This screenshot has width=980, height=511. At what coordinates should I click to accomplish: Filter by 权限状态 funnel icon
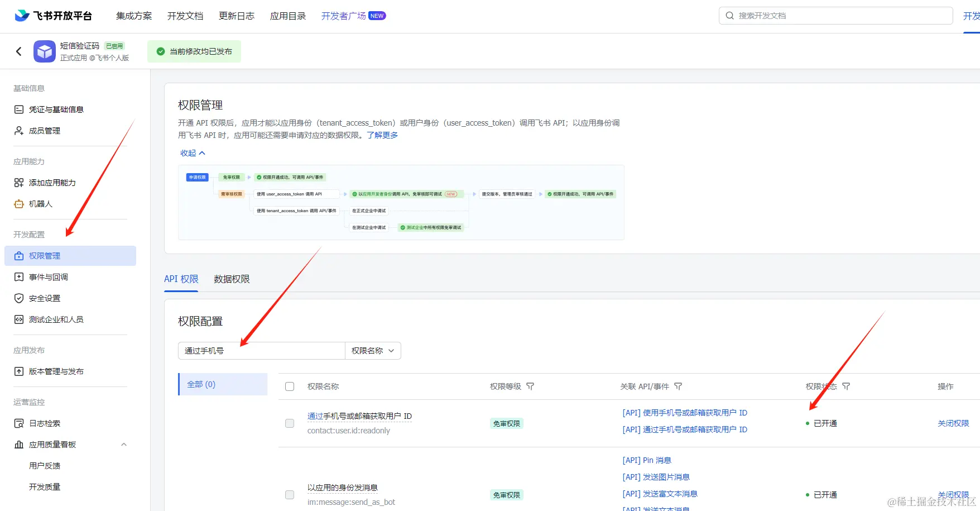pos(846,386)
